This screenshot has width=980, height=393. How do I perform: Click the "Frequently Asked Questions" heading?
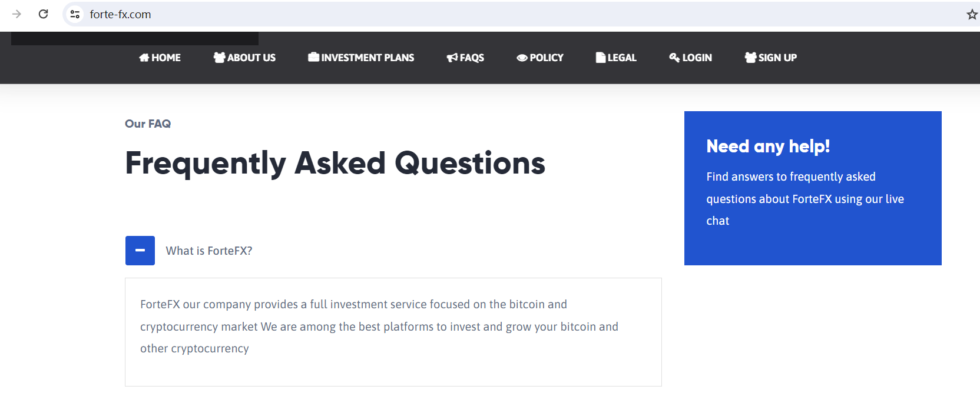click(x=335, y=163)
